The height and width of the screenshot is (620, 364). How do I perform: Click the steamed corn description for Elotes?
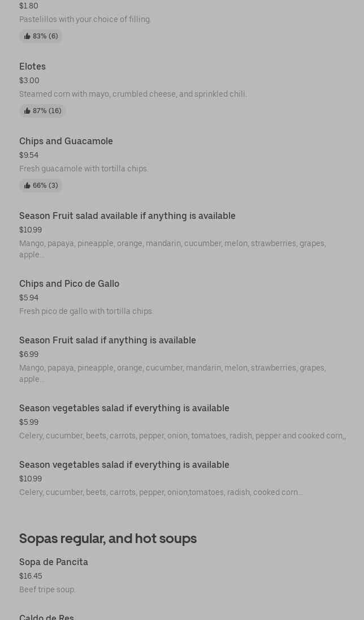coord(133,94)
